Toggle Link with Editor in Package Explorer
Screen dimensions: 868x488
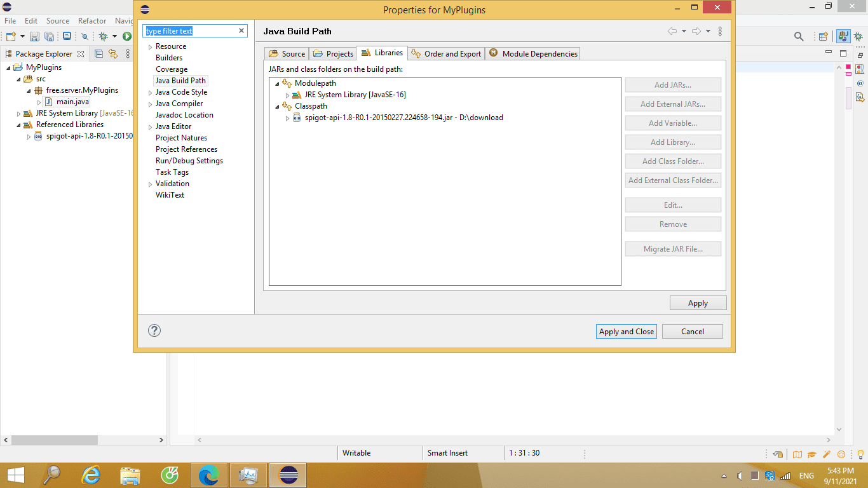[113, 54]
